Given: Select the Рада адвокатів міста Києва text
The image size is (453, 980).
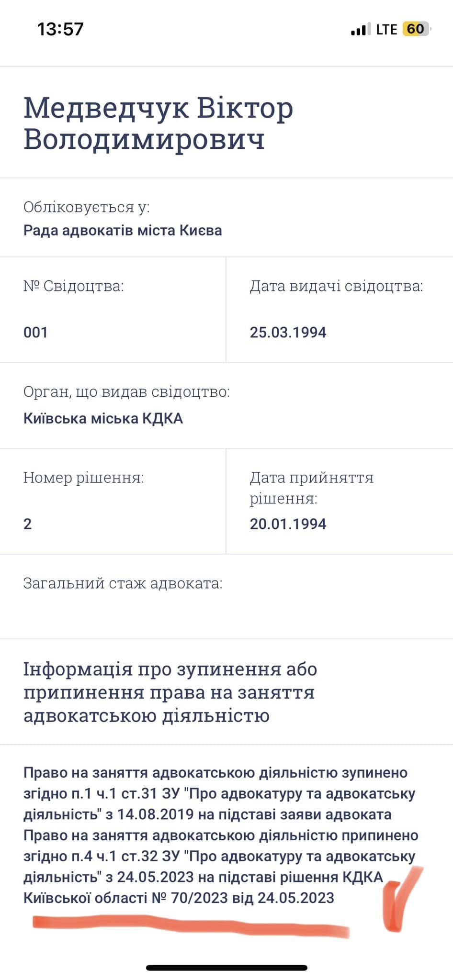Looking at the screenshot, I should coord(123,231).
